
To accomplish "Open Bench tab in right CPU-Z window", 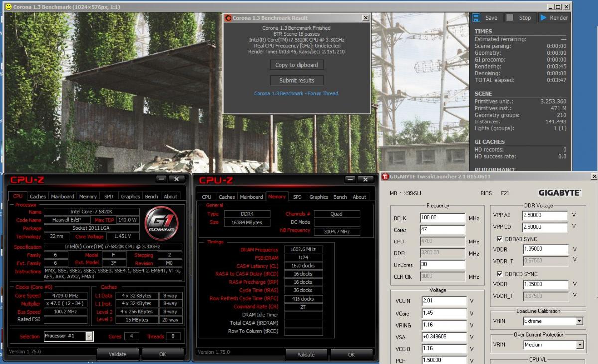I will pos(340,197).
